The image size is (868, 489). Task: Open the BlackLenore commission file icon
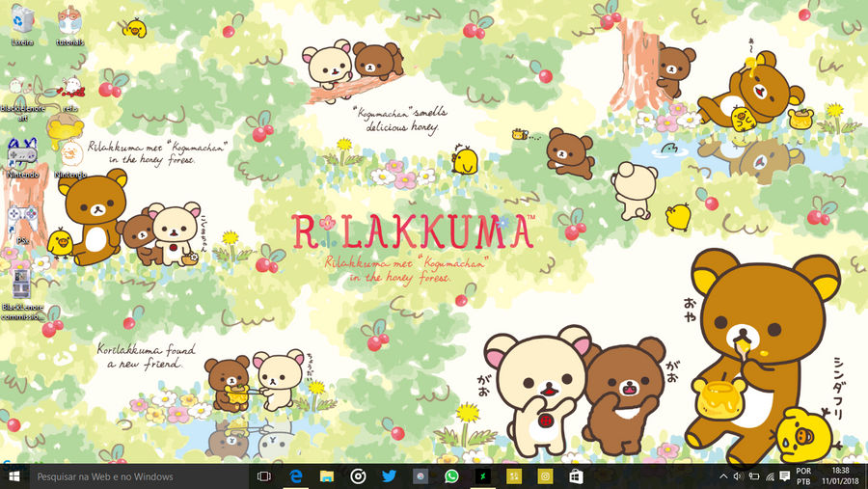coord(23,294)
